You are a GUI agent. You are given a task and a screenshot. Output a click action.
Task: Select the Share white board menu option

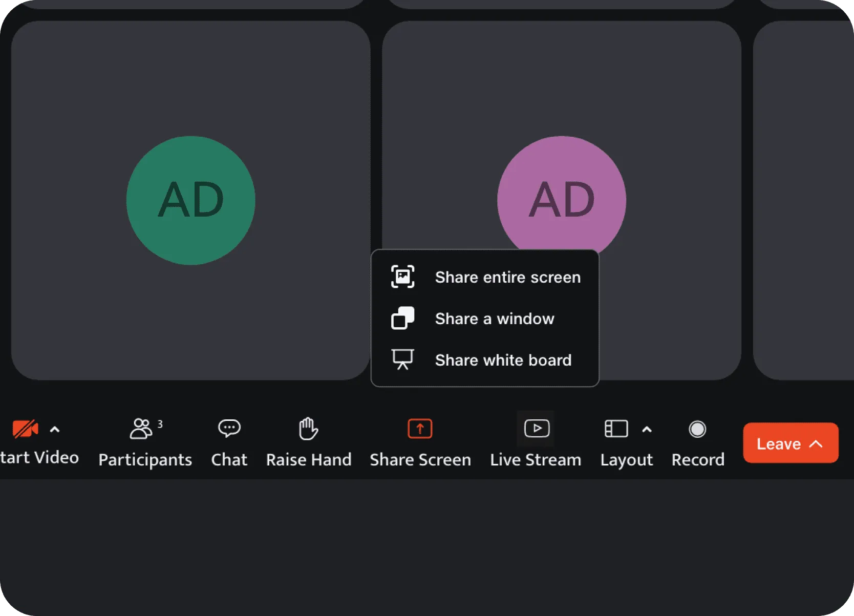[x=503, y=360]
